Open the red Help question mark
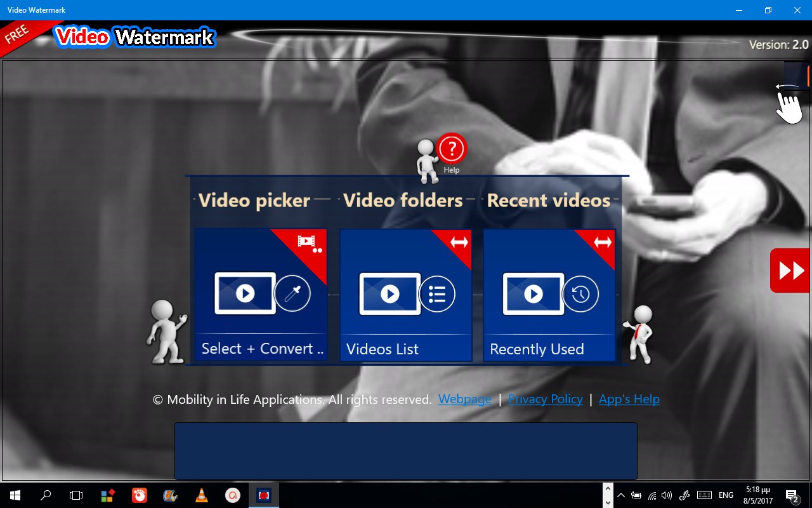The image size is (812, 508). [x=451, y=149]
